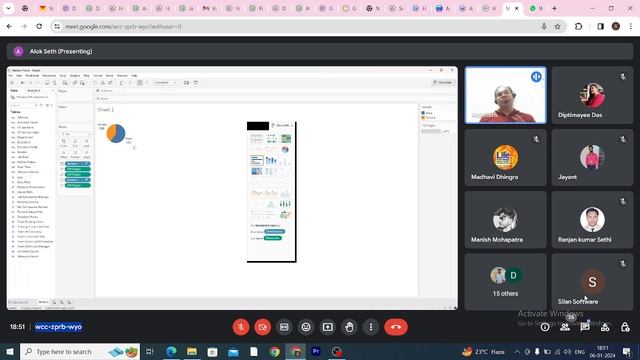Open Task View on the taskbar
Screen dimensions: 640x360
coord(149,351)
